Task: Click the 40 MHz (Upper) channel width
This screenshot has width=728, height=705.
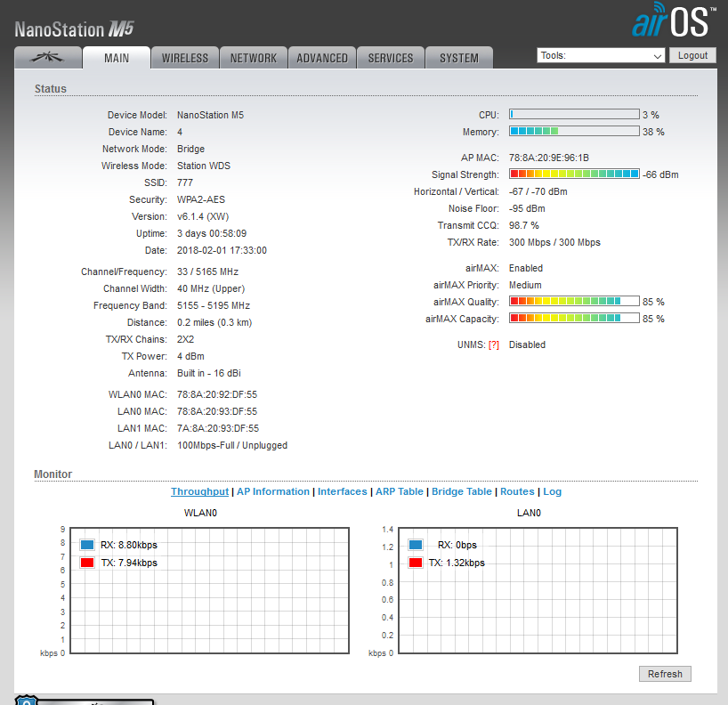Action: (x=211, y=289)
